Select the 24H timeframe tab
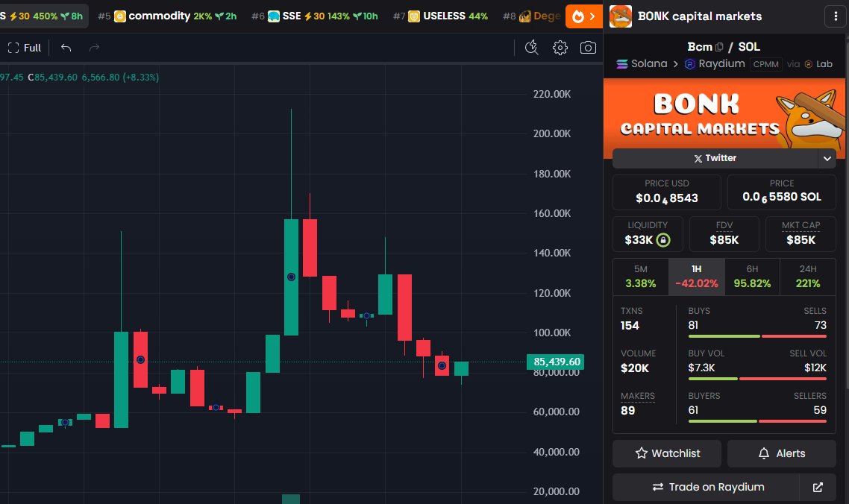Image resolution: width=849 pixels, height=504 pixels. [807, 277]
